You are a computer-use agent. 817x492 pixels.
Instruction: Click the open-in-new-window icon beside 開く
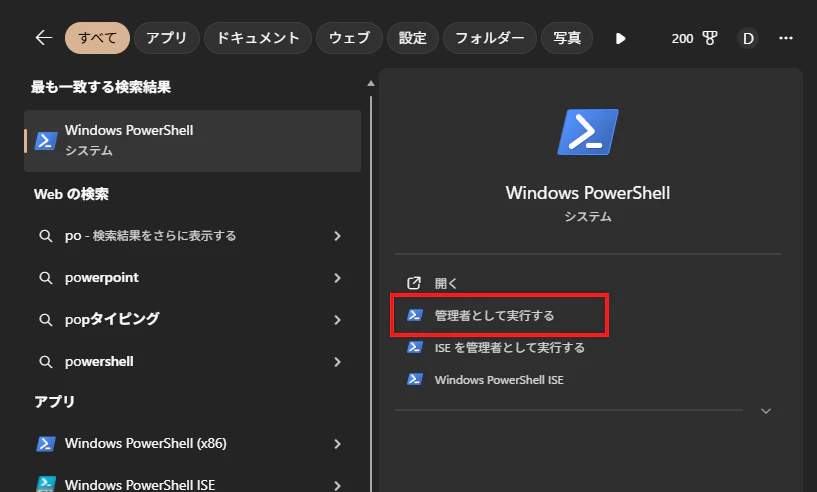[414, 283]
